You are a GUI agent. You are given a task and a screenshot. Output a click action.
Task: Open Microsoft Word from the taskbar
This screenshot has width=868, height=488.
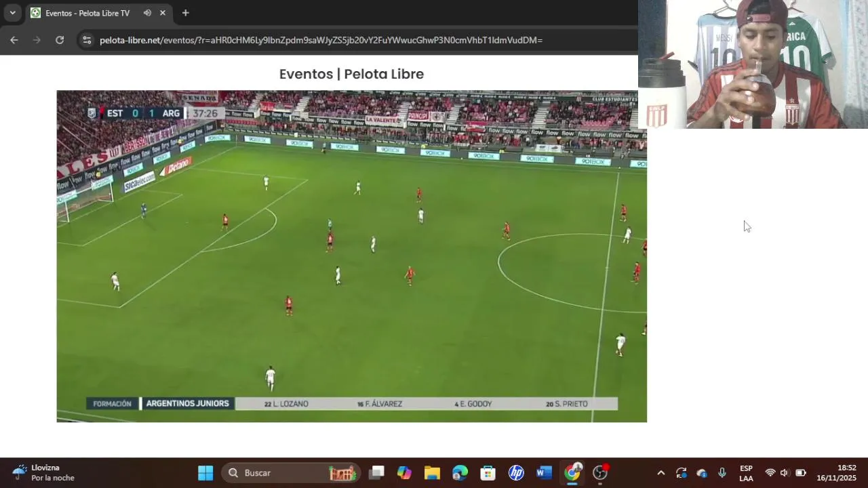[x=544, y=473]
